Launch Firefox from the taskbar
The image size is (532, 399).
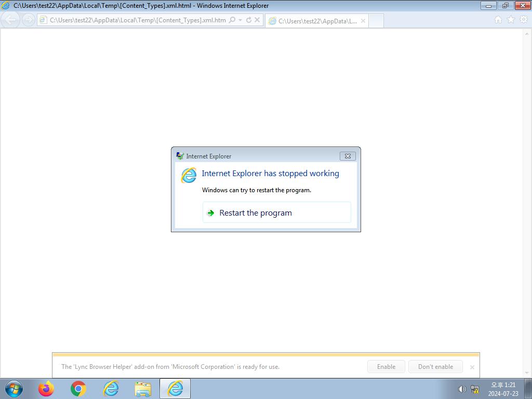[46, 389]
